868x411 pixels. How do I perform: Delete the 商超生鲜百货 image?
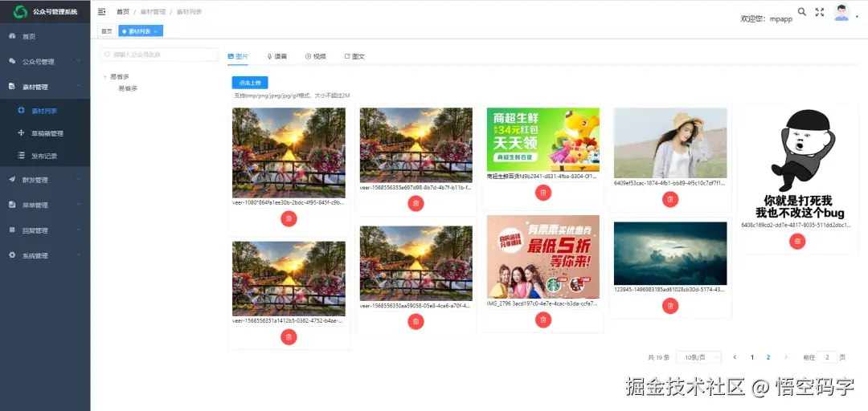[x=543, y=193]
